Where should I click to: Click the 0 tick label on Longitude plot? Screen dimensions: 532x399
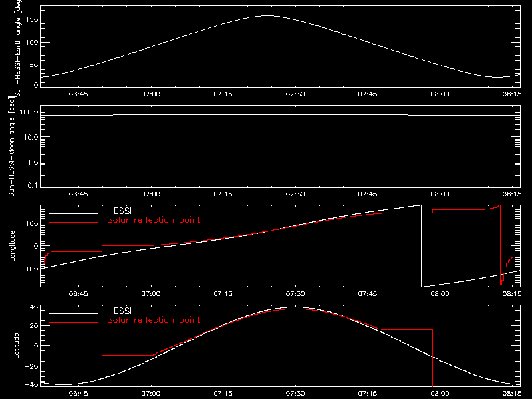(36, 246)
